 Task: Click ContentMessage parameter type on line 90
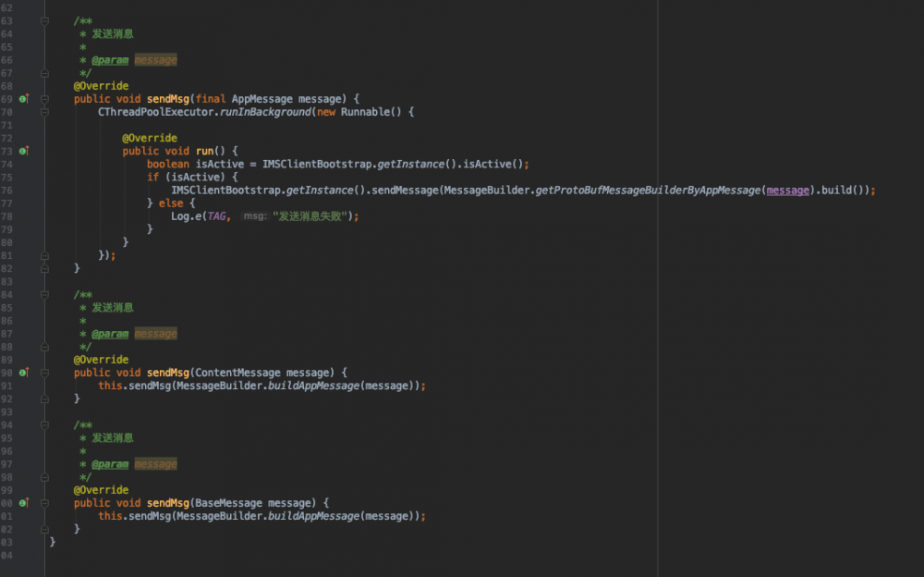[x=237, y=373]
